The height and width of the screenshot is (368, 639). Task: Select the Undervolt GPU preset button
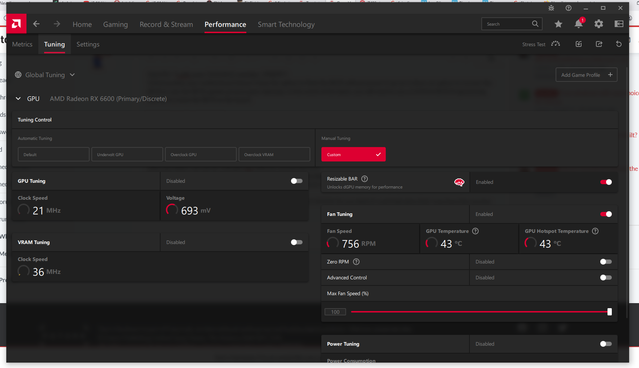pos(127,154)
